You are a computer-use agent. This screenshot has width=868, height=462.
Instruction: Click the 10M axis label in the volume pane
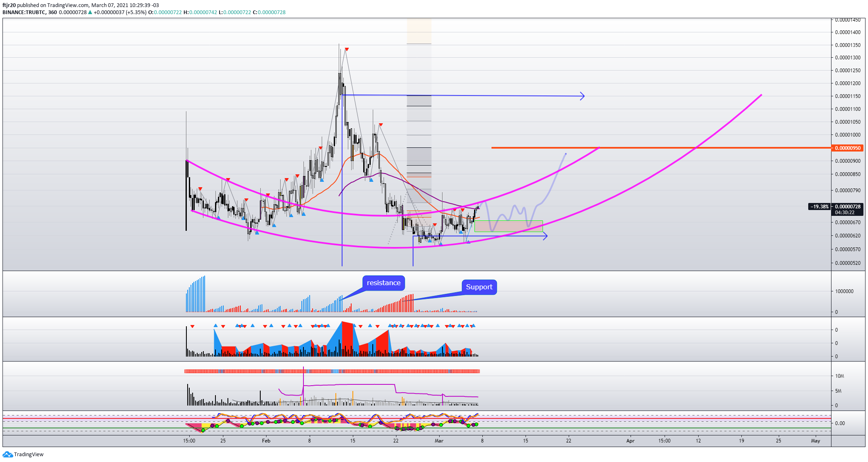840,376
